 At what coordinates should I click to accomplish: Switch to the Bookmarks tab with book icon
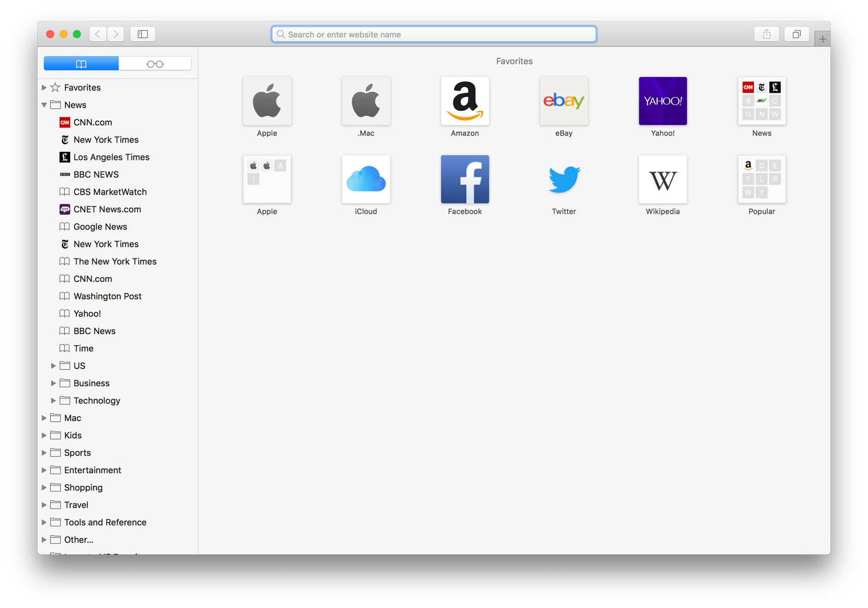coord(81,64)
